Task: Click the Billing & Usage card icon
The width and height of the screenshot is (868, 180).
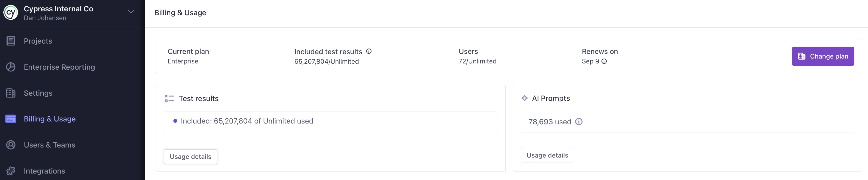Action: (11, 119)
